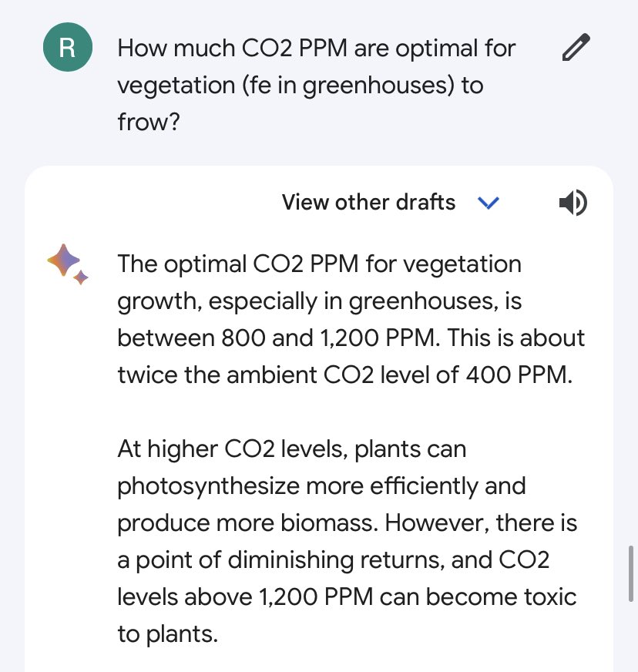Click the pencil edit prompt icon
This screenshot has height=672, width=638.
click(x=576, y=47)
